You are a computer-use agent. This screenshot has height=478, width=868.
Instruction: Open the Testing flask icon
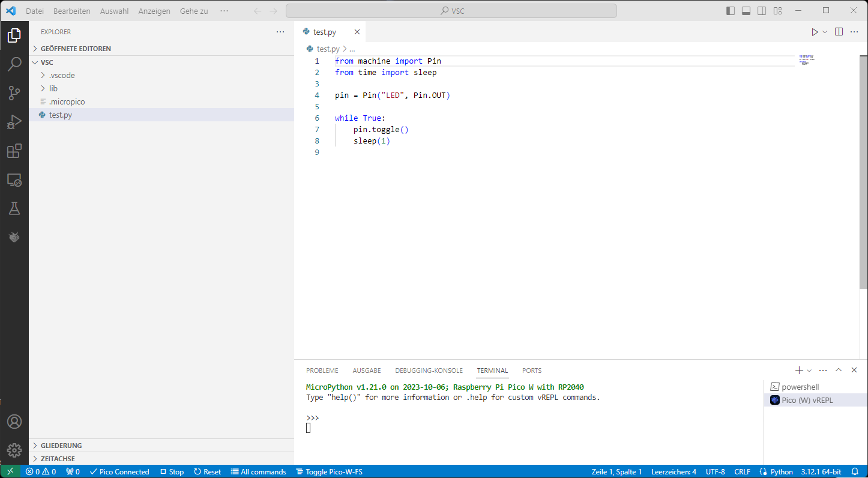[x=14, y=208]
